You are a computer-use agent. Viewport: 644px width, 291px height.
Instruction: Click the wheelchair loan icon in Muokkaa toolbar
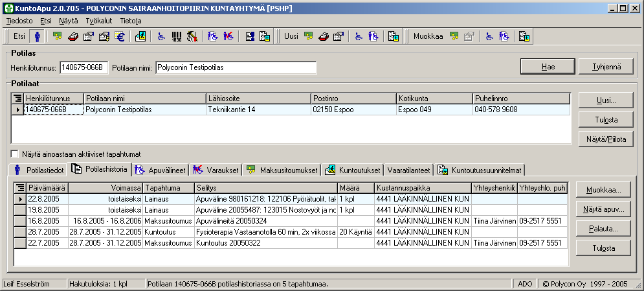504,36
